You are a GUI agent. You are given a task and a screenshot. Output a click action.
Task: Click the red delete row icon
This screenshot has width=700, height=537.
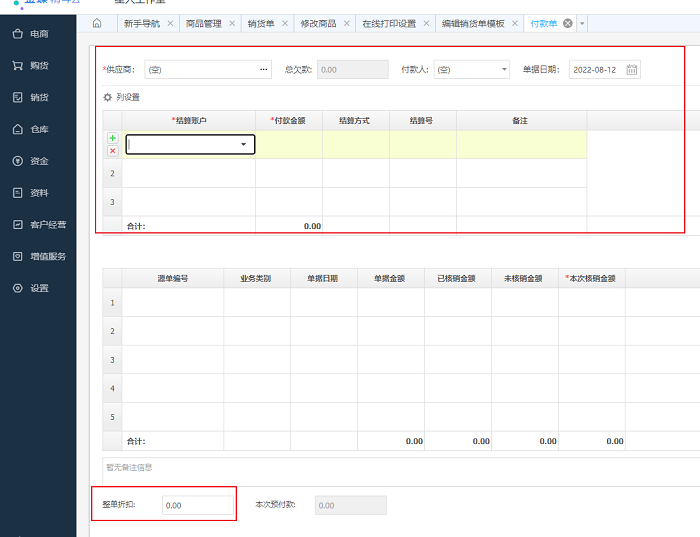click(x=112, y=151)
